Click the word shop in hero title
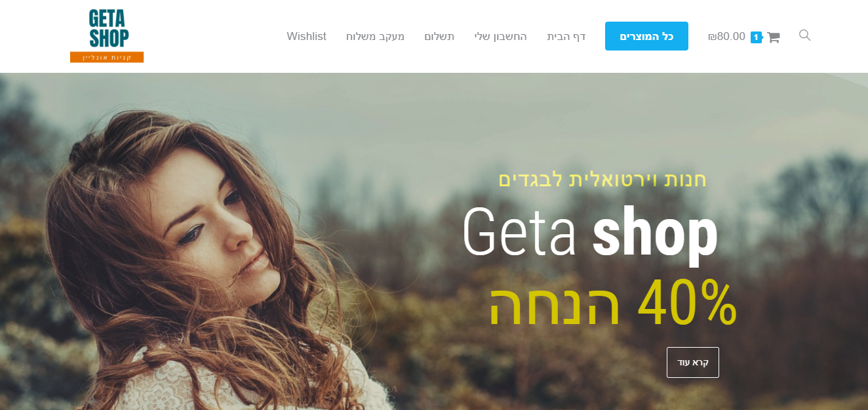Screen dimensions: 868x410 click(x=655, y=233)
